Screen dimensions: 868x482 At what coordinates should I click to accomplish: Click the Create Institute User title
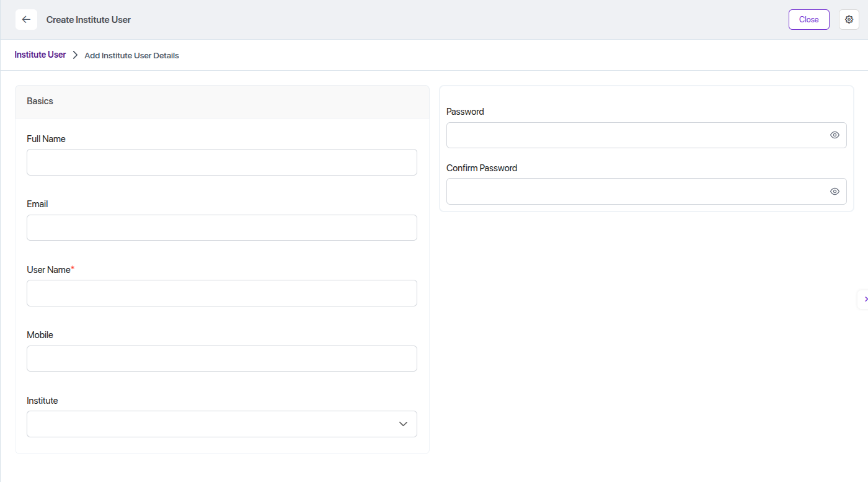89,20
